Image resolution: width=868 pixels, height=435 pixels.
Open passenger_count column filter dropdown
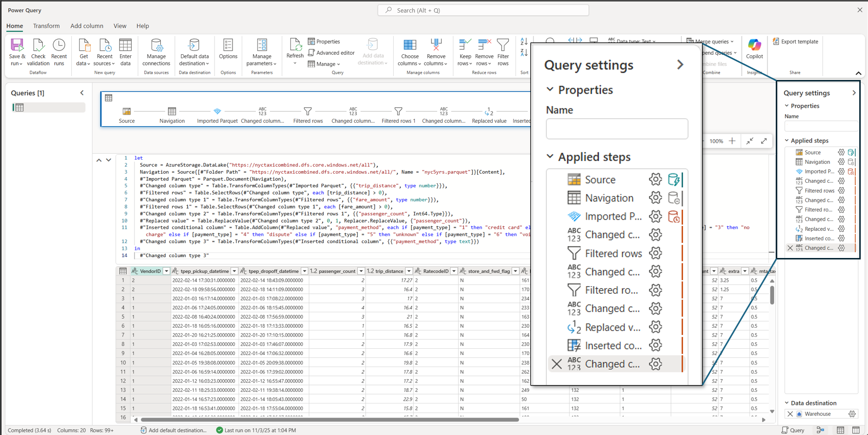point(361,271)
